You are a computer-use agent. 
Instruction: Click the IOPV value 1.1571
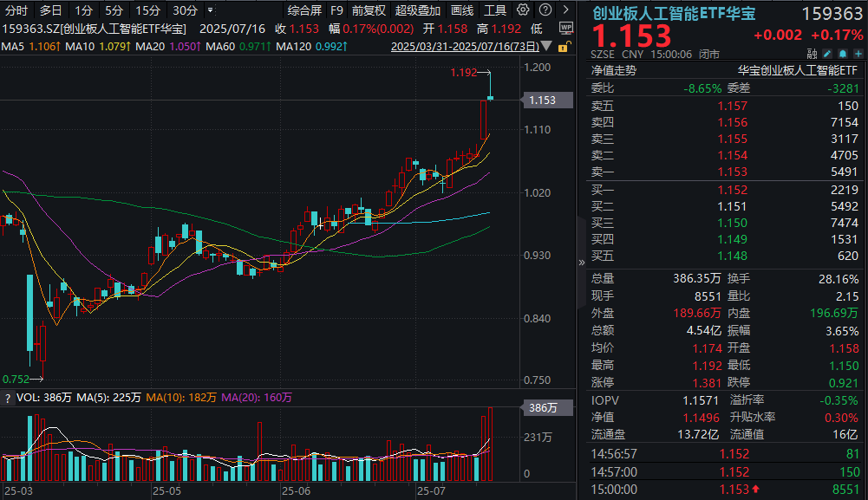701,400
